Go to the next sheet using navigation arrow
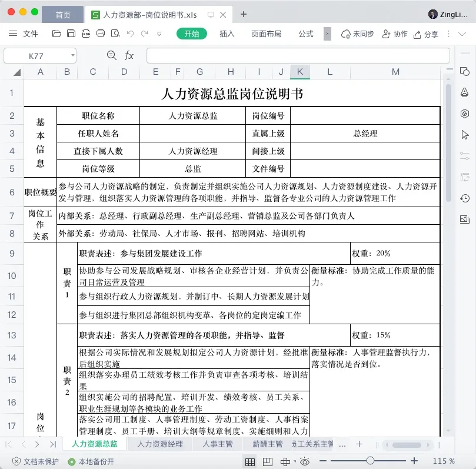 [37, 444]
